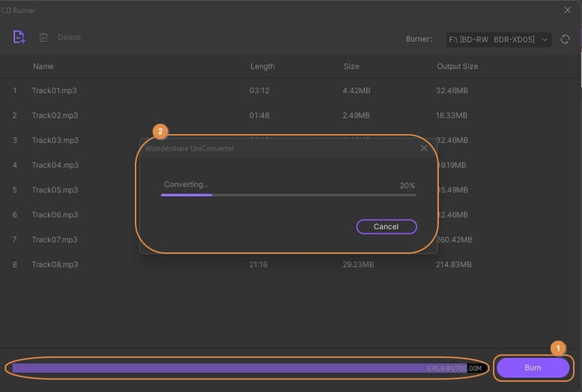This screenshot has width=582, height=392.
Task: Sort by the Name column header
Action: click(x=43, y=66)
